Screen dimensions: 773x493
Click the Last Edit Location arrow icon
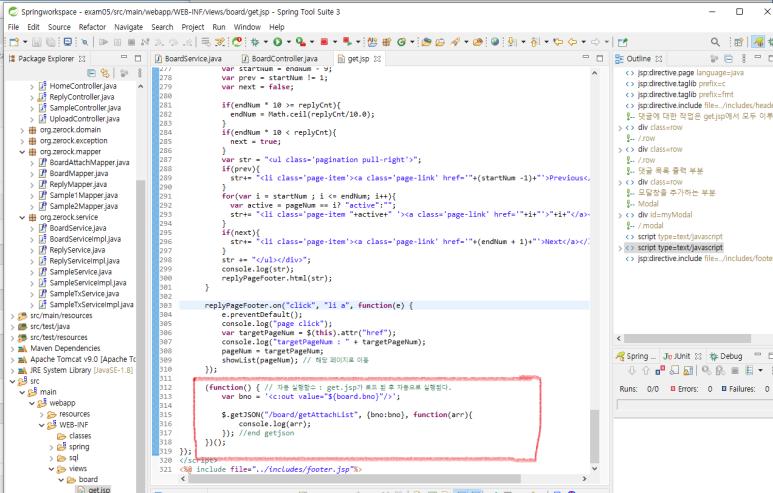558,42
